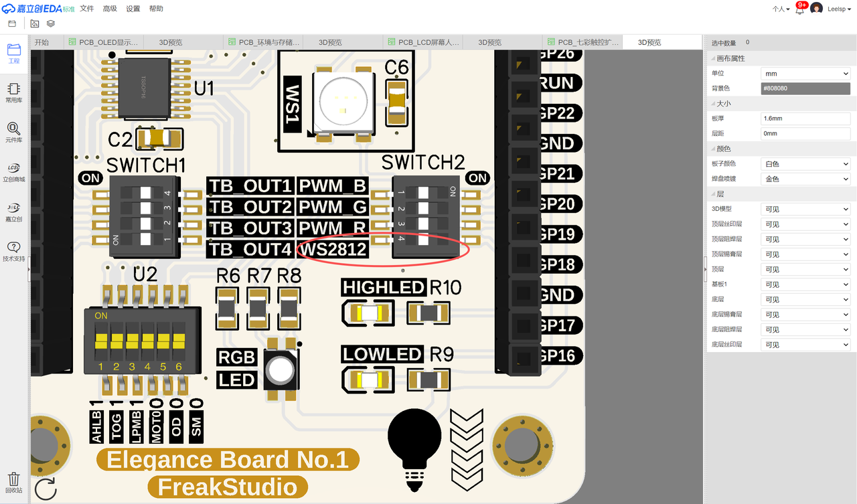The image size is (857, 504).
Task: Open the notification bell with 9+ badge
Action: click(800, 9)
